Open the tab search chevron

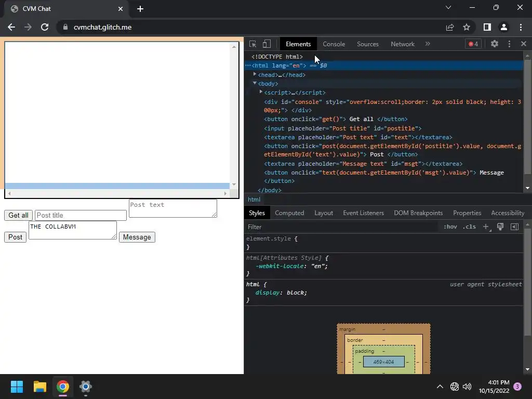448,7
